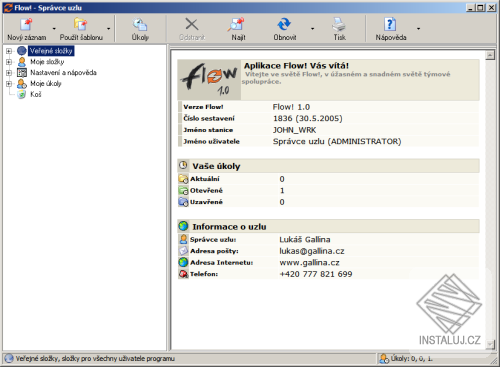The height and width of the screenshot is (367, 500).
Task: Click the phone number +420 777 821 699
Action: [x=316, y=274]
